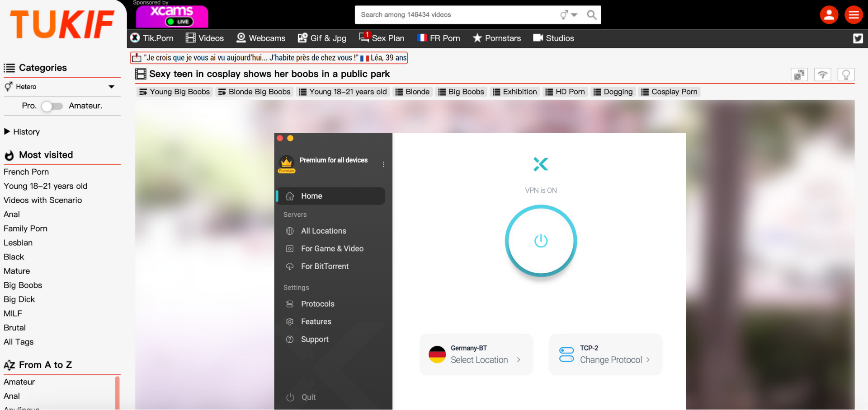Click the protocol toggle icon beside TCP-2
The image size is (868, 410).
click(566, 354)
